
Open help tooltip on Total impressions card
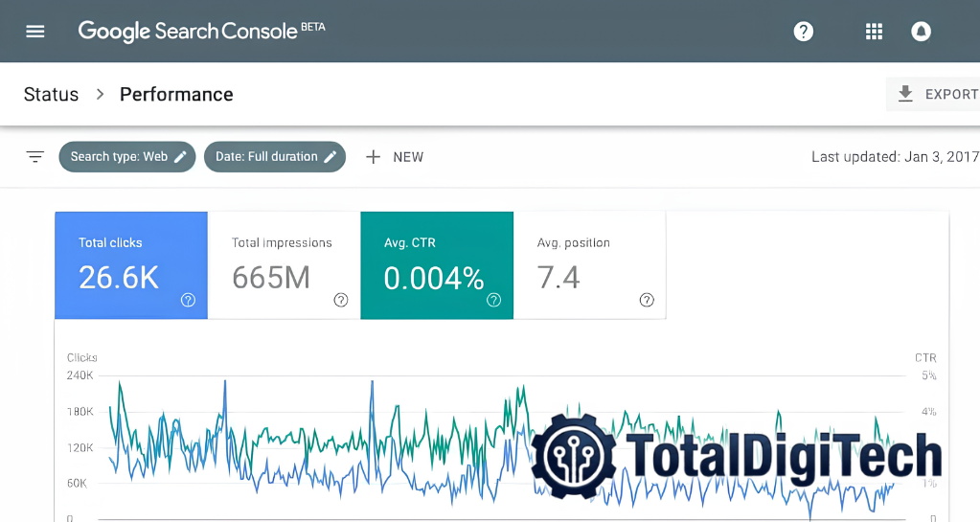[x=341, y=300]
